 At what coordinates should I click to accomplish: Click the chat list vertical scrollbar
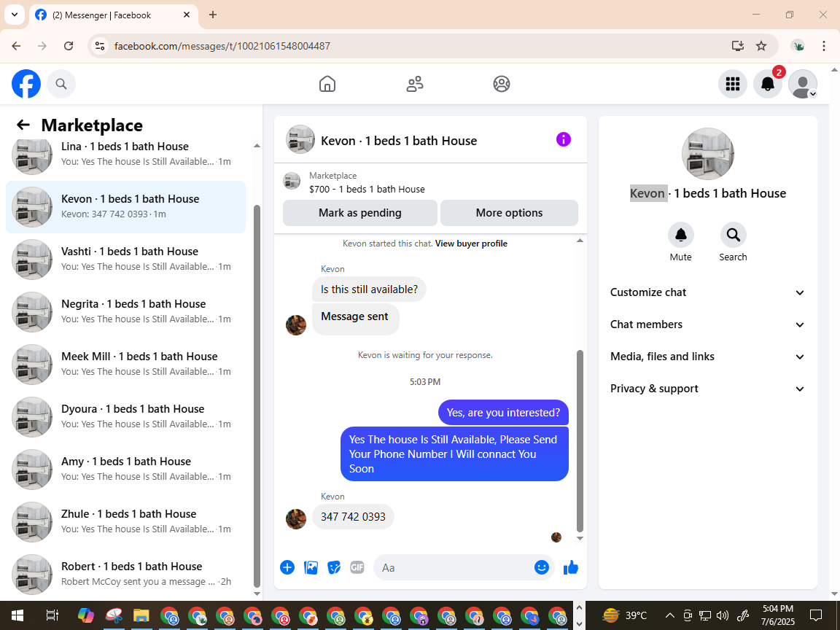(257, 397)
